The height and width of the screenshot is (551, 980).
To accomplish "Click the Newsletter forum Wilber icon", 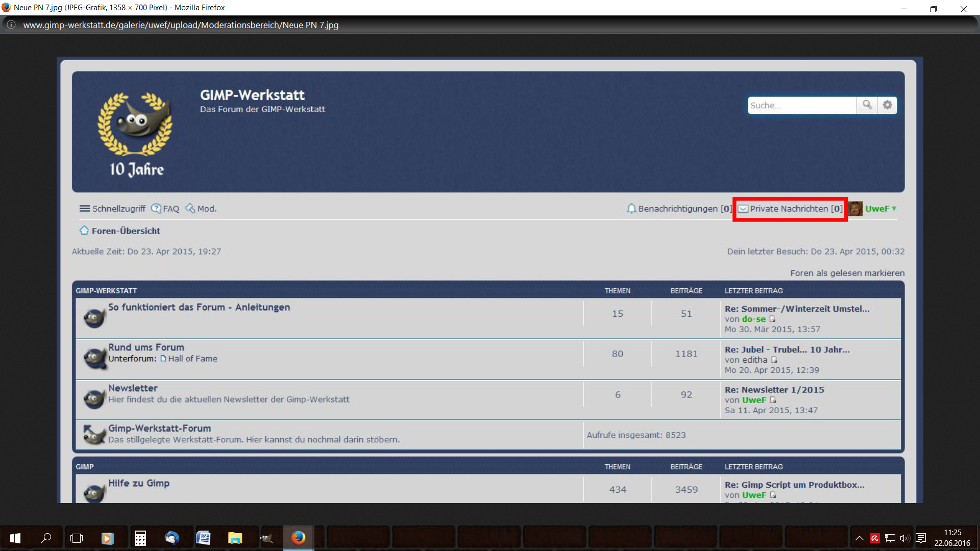I will point(94,398).
